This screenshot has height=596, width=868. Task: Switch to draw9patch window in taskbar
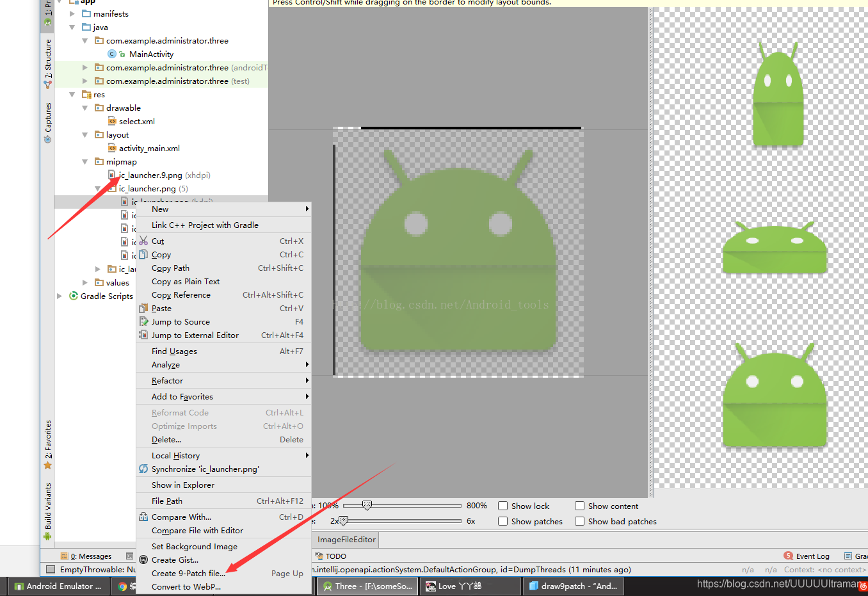[x=574, y=586]
